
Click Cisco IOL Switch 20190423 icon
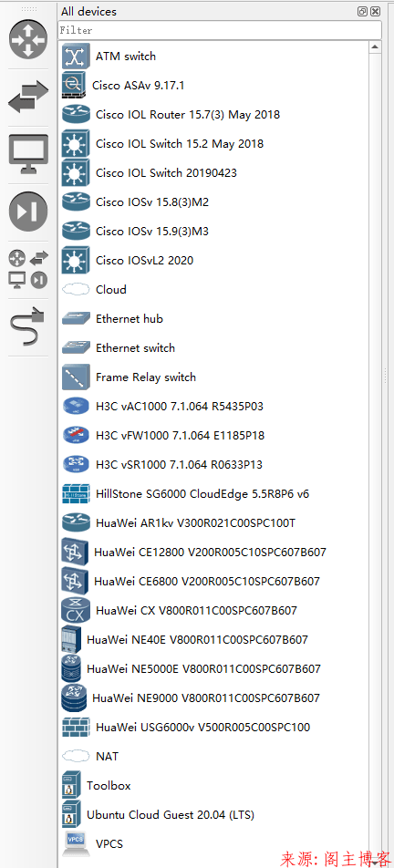(x=76, y=173)
